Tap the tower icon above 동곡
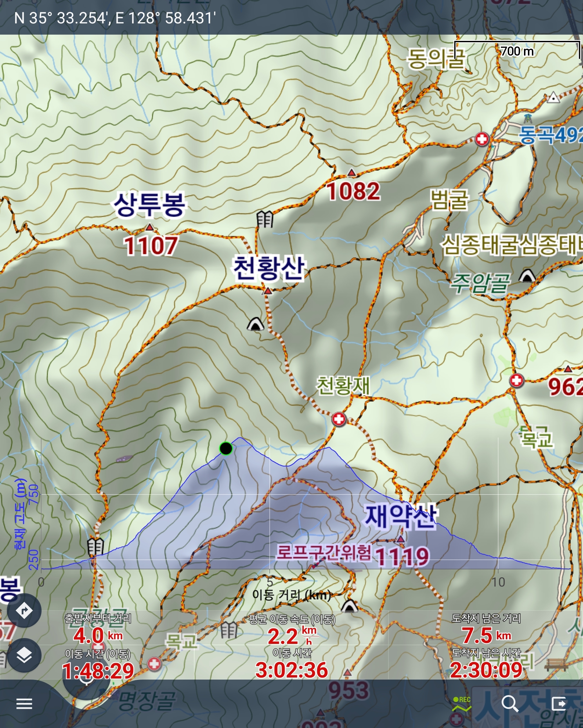The height and width of the screenshot is (728, 583). [x=527, y=118]
